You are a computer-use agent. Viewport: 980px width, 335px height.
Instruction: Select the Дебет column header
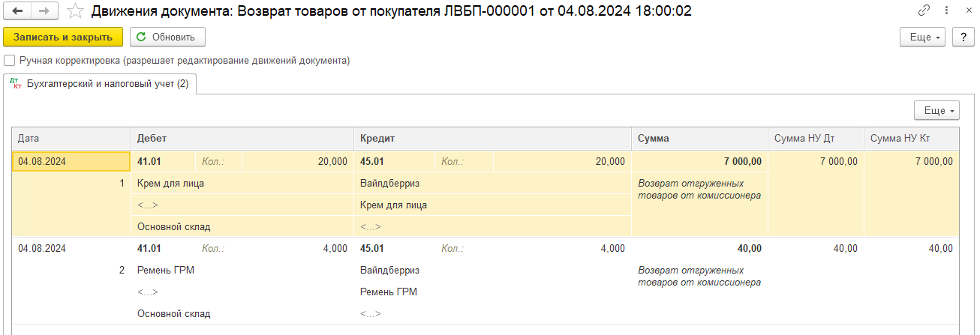pos(242,139)
